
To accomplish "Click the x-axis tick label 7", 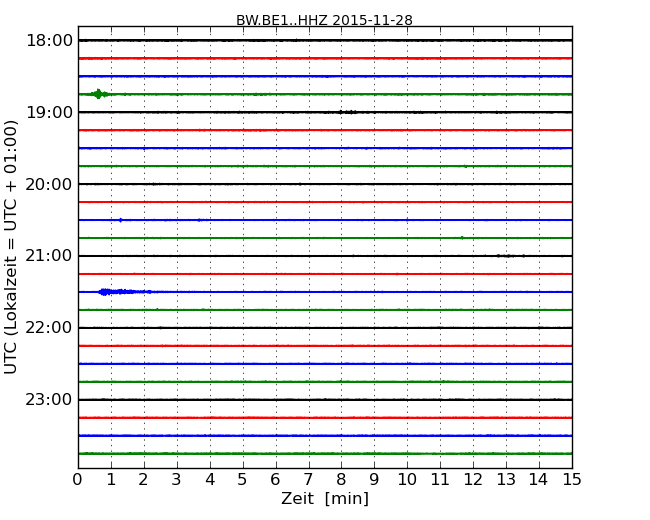I will click(308, 480).
